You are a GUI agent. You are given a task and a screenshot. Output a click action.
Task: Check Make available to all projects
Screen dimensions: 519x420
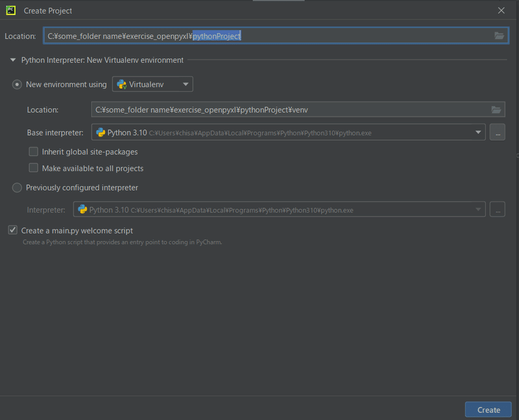point(34,168)
